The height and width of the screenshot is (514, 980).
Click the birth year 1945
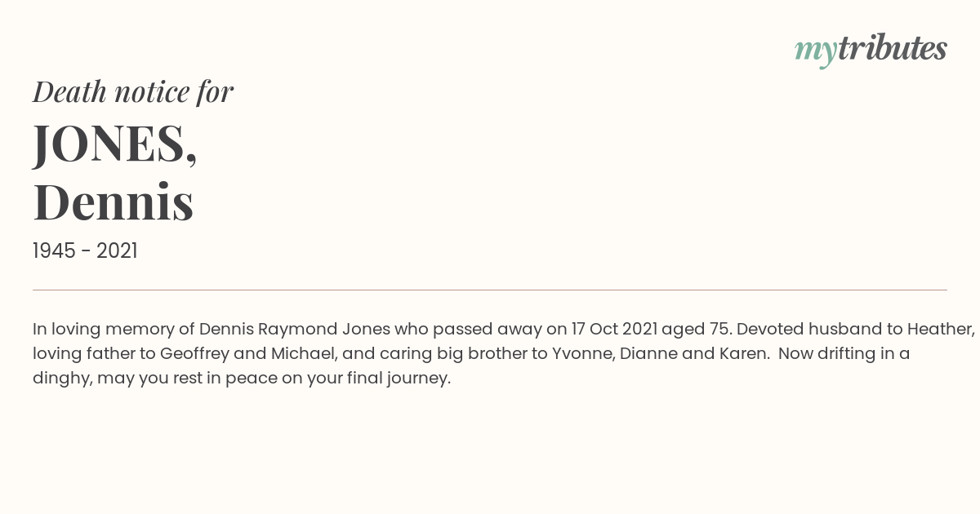(x=54, y=251)
